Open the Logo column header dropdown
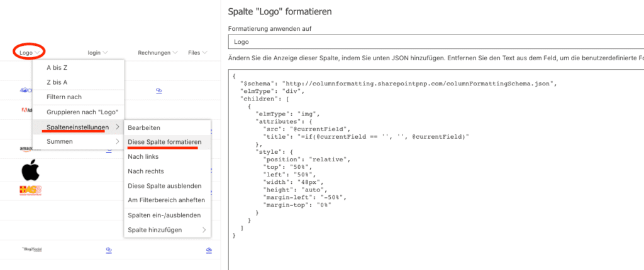 [x=29, y=53]
